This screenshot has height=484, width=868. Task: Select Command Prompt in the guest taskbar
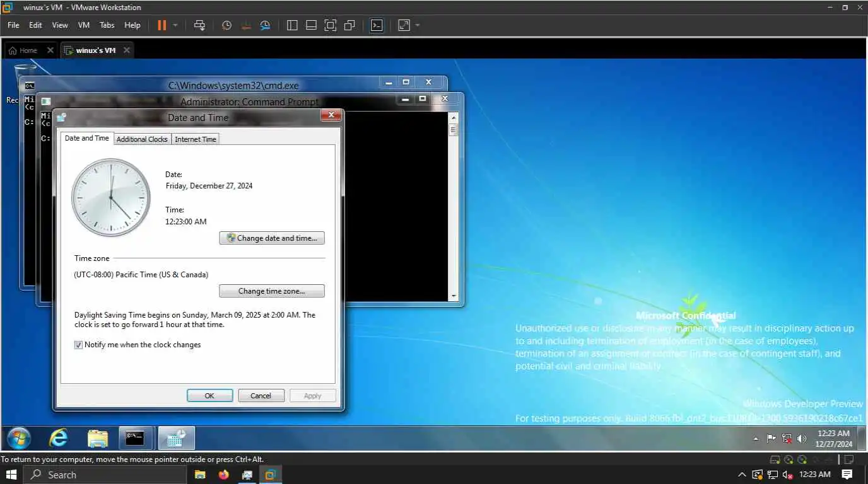point(135,438)
